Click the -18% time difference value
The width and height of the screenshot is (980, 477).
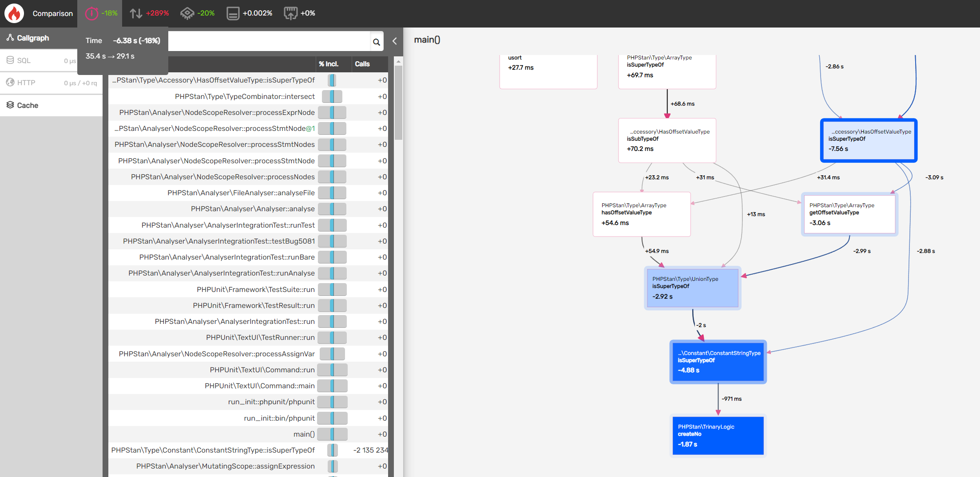tap(110, 13)
